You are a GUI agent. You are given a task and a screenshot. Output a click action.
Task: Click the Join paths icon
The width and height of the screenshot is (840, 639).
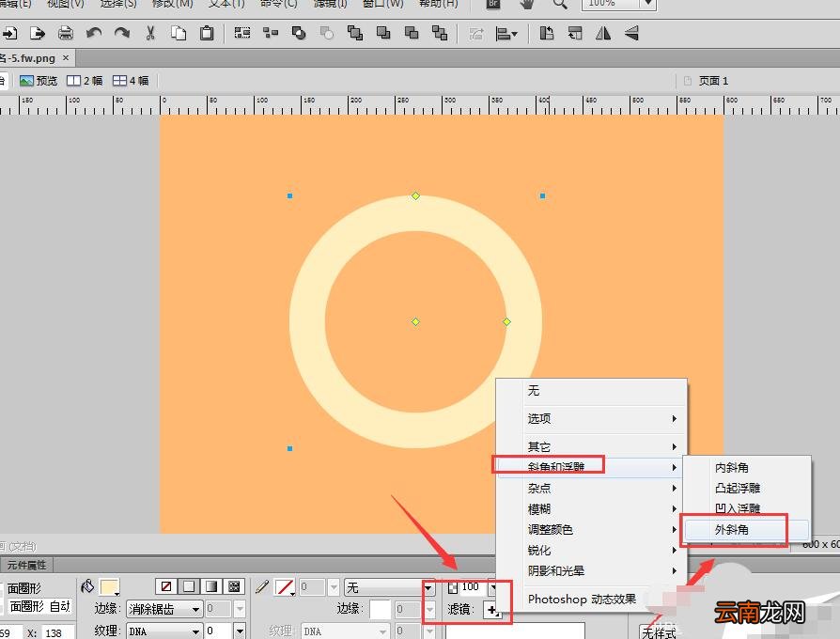(x=299, y=33)
